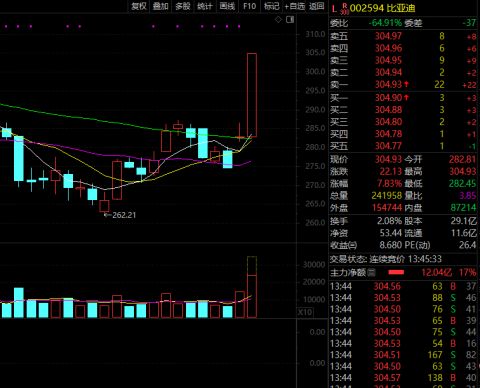Click the 净资 value 53.44
This screenshot has height=388, width=480.
(x=391, y=233)
